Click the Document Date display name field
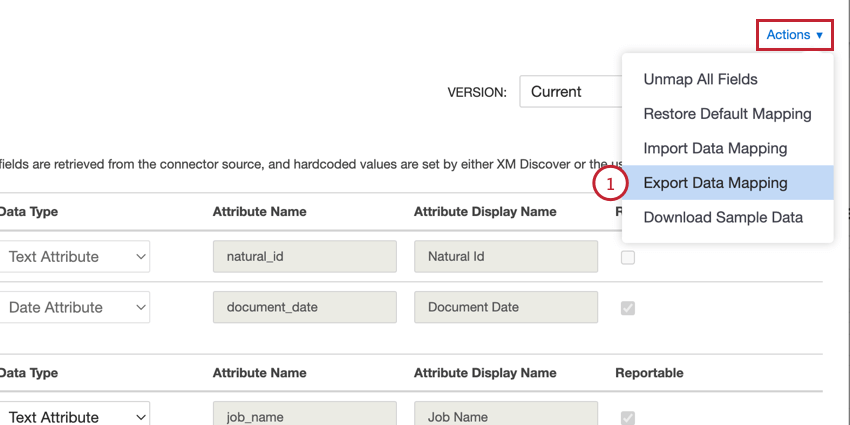 [506, 308]
